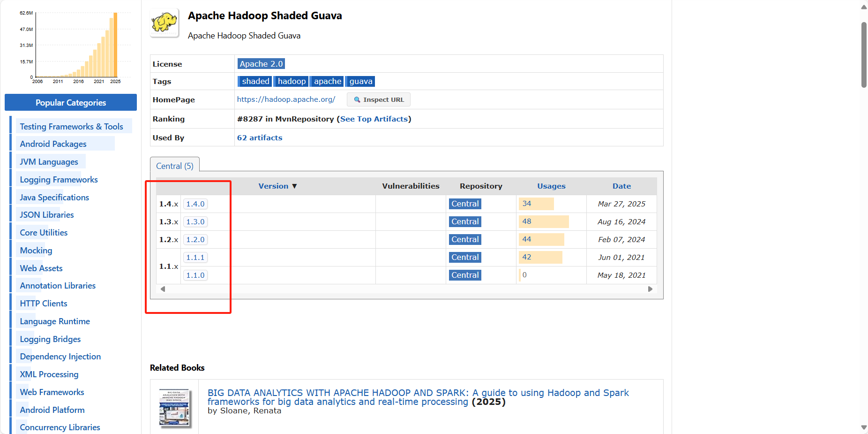Open JSON Libraries category
The width and height of the screenshot is (868, 434).
coord(47,215)
